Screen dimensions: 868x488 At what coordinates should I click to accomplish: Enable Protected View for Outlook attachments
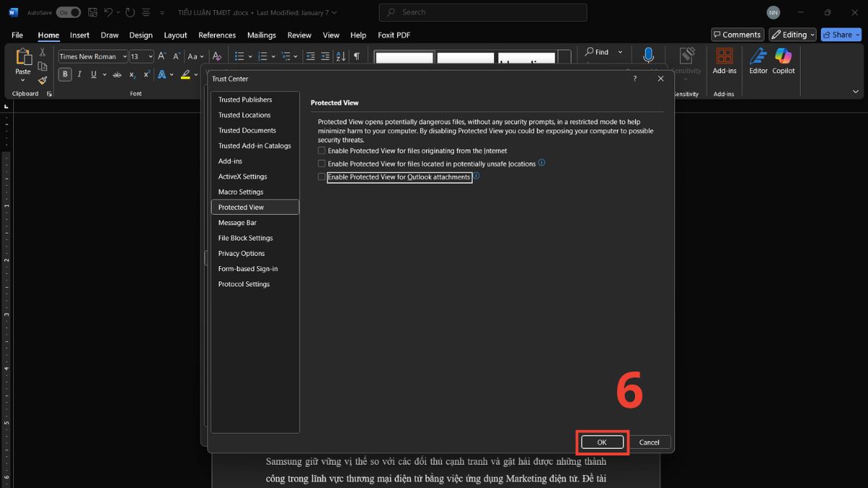click(321, 176)
